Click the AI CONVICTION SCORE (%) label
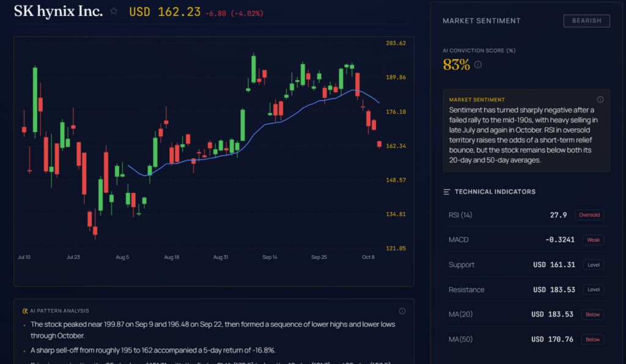 tap(479, 51)
